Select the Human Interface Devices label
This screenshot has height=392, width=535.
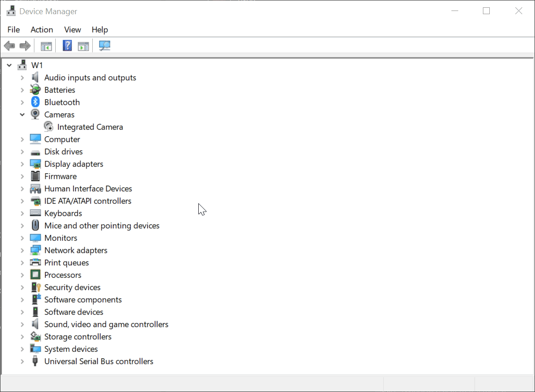88,189
